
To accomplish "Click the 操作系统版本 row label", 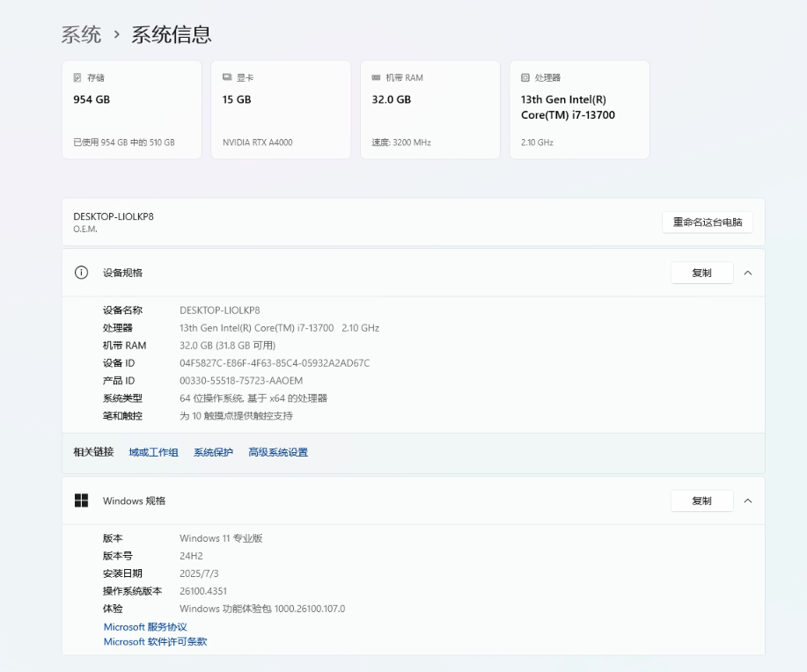I will [132, 591].
